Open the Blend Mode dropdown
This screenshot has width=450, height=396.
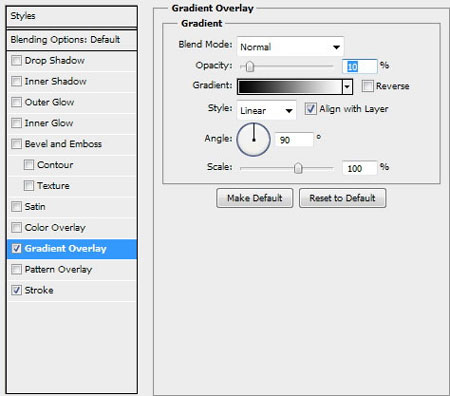(290, 47)
